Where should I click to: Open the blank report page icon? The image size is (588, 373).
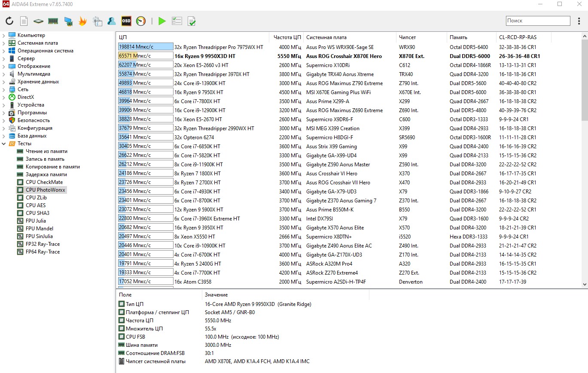[24, 21]
